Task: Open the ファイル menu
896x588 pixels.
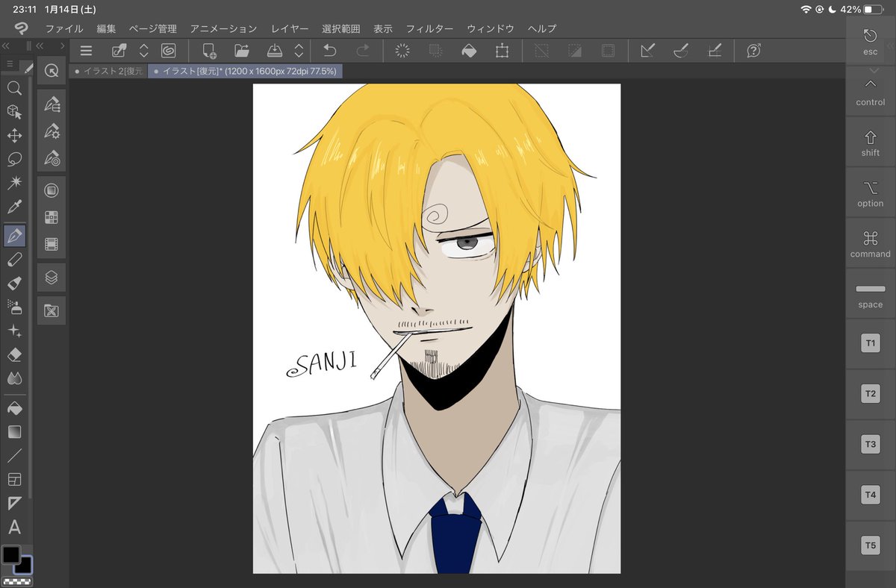Action: (64, 29)
